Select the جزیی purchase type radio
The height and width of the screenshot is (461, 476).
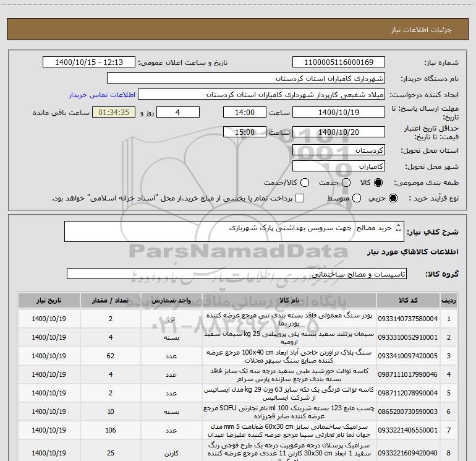[x=393, y=198]
